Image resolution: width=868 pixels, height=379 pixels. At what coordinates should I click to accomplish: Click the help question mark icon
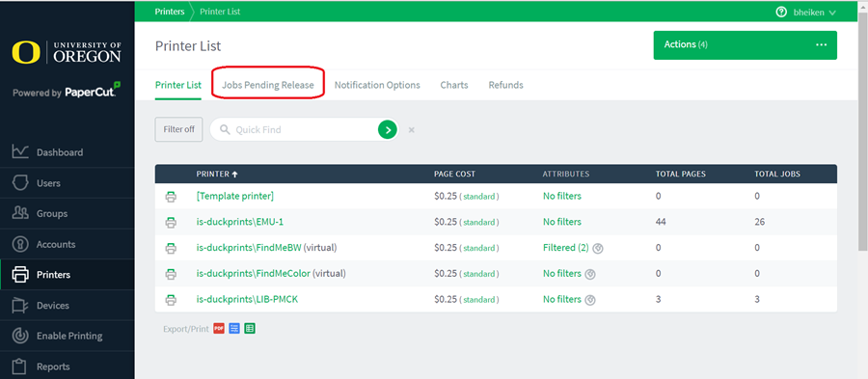[x=781, y=12]
